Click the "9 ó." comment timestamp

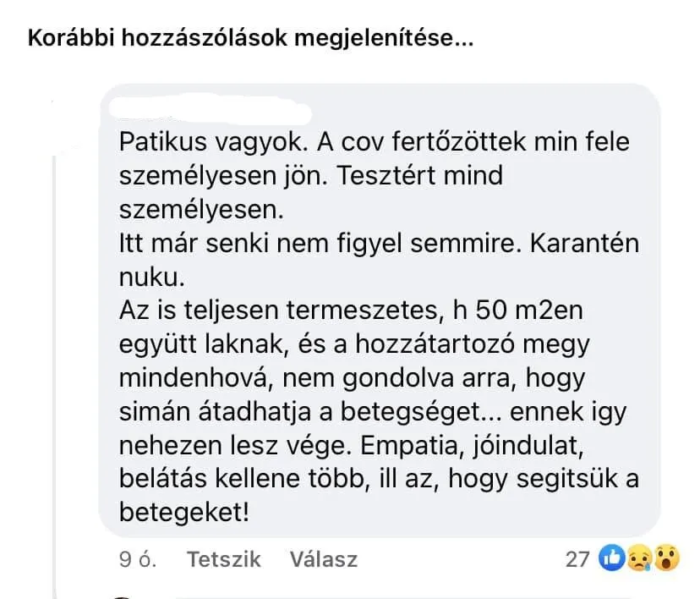(140, 559)
